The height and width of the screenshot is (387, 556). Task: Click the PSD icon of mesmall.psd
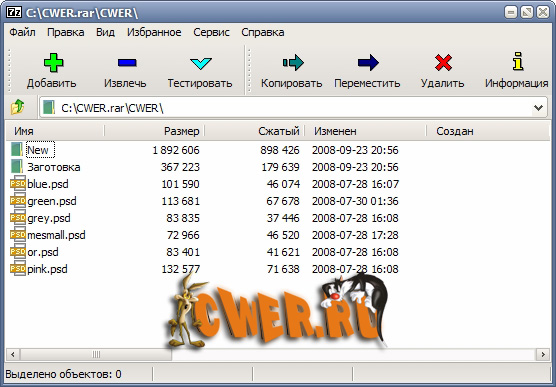18,235
